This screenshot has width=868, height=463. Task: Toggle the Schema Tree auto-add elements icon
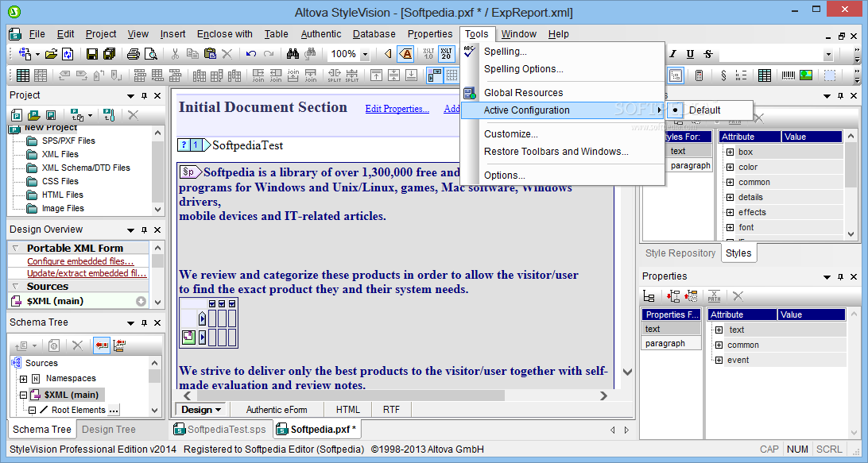point(119,345)
